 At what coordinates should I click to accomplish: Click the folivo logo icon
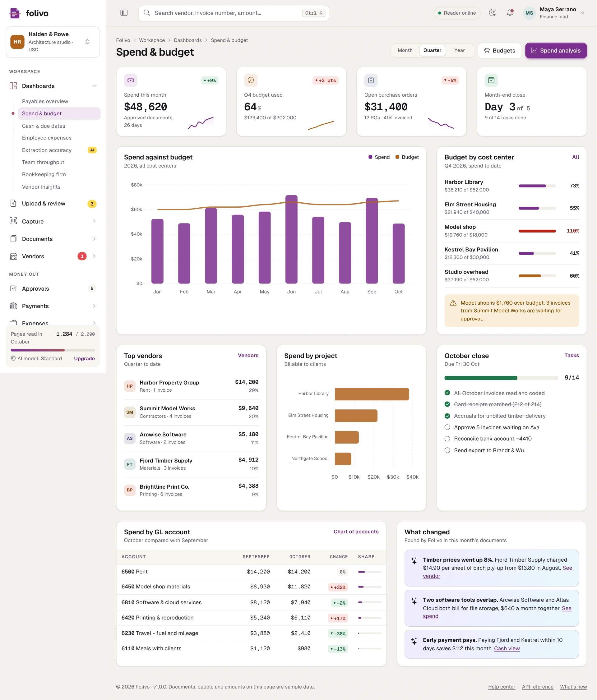(15, 13)
